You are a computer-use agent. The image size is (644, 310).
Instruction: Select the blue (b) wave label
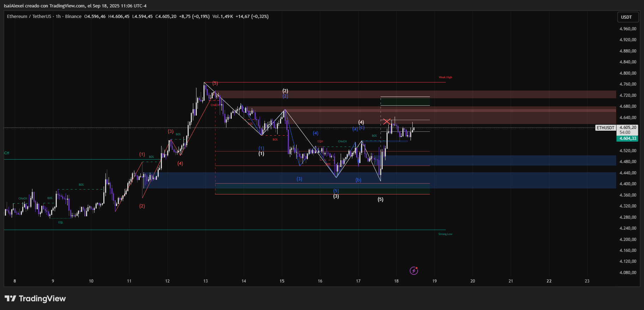pos(358,180)
